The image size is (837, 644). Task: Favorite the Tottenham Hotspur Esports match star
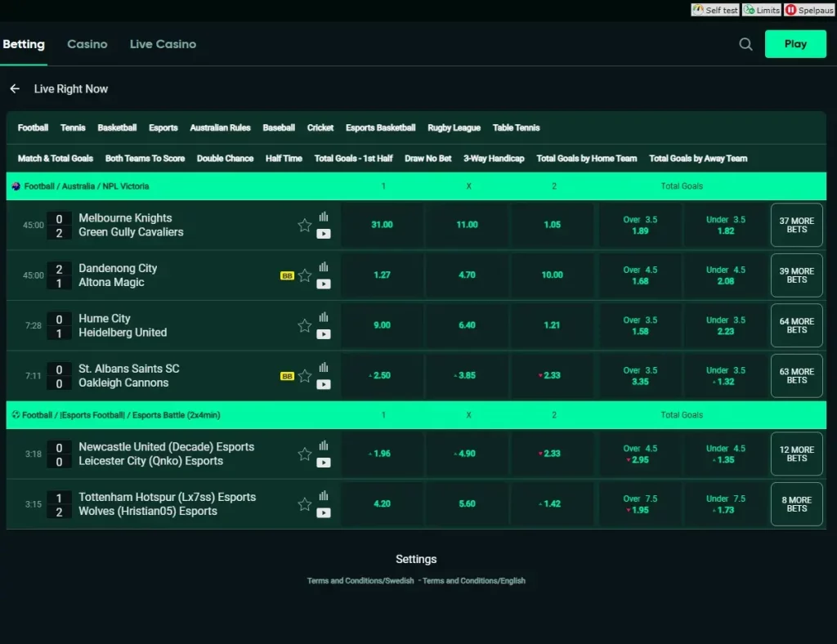tap(305, 504)
